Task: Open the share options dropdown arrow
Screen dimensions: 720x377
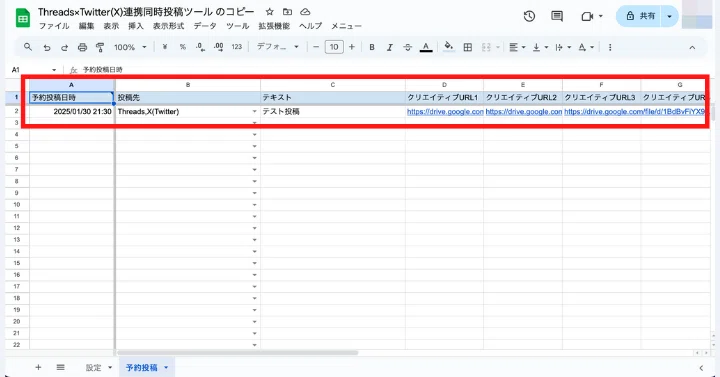Action: (x=669, y=16)
